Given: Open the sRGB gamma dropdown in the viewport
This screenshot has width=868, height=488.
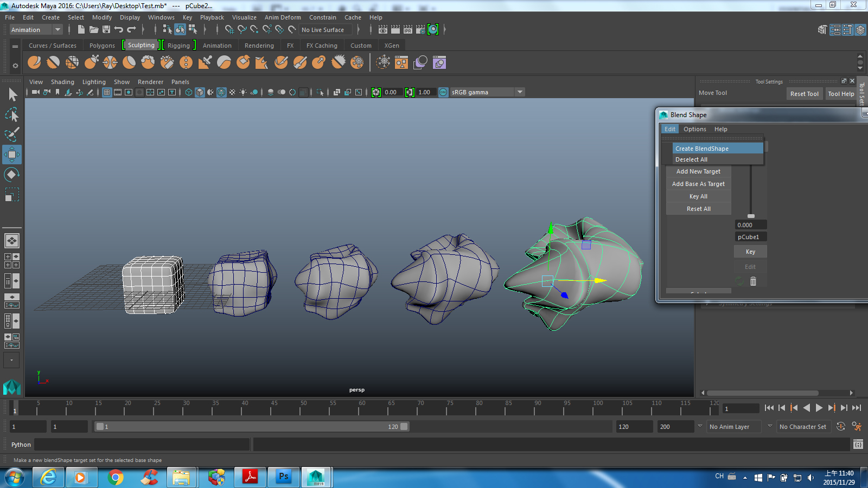Looking at the screenshot, I should [x=520, y=92].
